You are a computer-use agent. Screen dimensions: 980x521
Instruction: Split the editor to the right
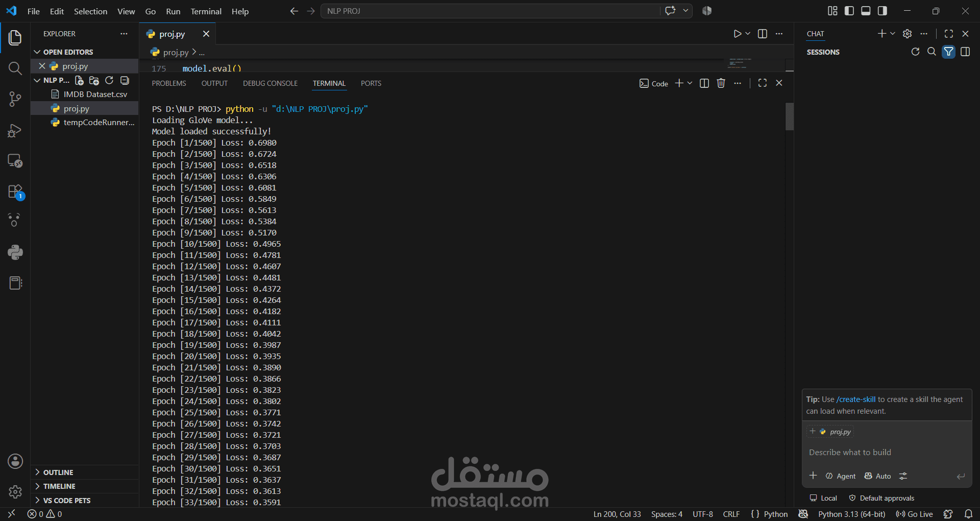tap(763, 34)
